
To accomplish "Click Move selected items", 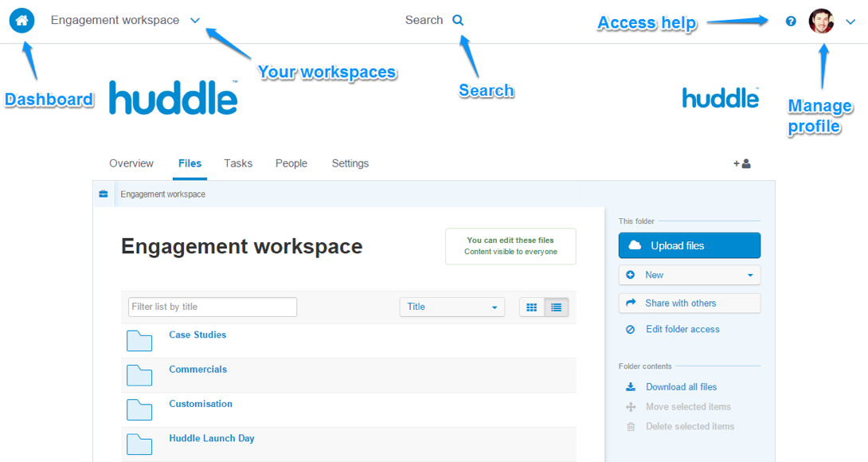I will 688,406.
